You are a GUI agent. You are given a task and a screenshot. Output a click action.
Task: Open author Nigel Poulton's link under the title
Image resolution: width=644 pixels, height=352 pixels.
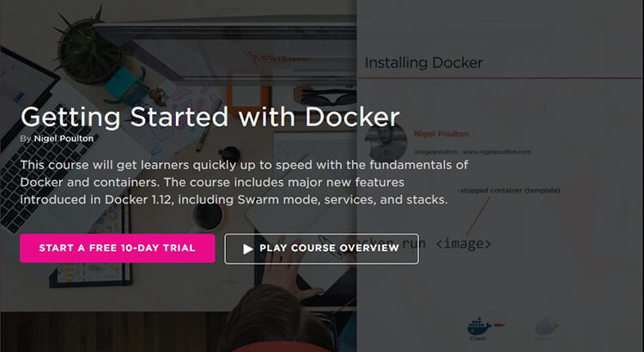point(64,138)
